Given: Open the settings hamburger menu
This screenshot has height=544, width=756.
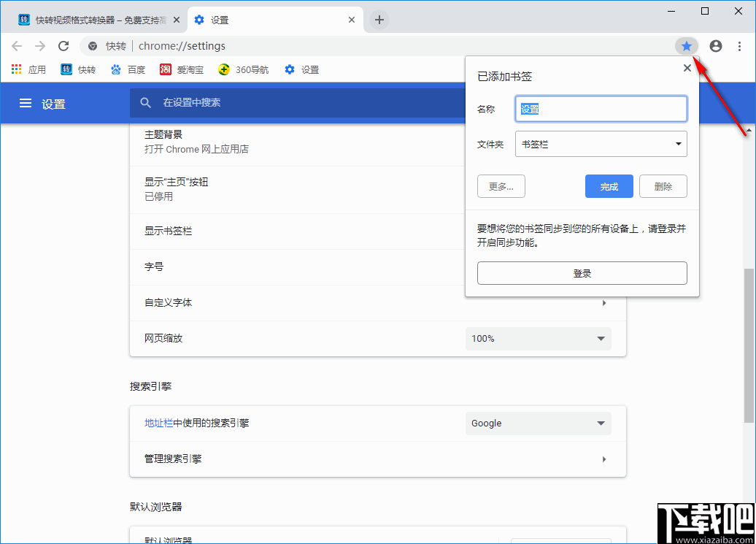Looking at the screenshot, I should 26,103.
